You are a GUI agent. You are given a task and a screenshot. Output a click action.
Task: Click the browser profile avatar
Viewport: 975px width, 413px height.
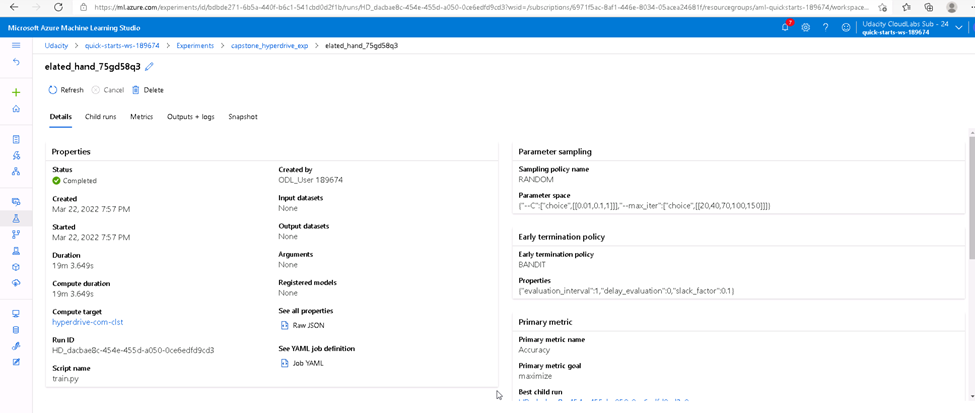pyautogui.click(x=951, y=7)
